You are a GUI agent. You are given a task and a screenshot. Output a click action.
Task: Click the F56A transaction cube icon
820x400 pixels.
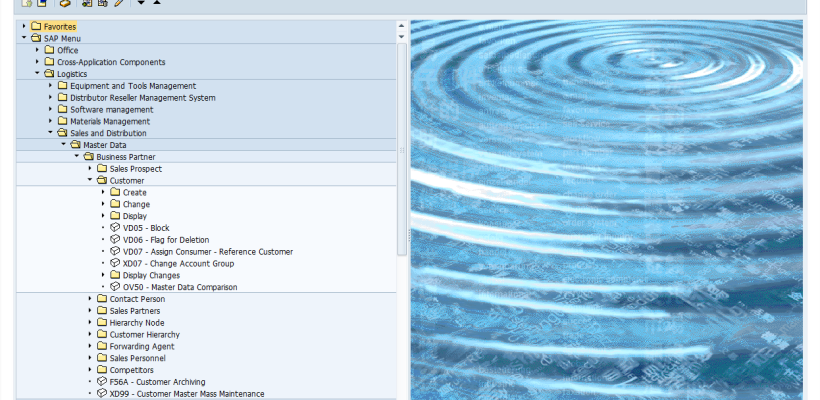coord(102,382)
